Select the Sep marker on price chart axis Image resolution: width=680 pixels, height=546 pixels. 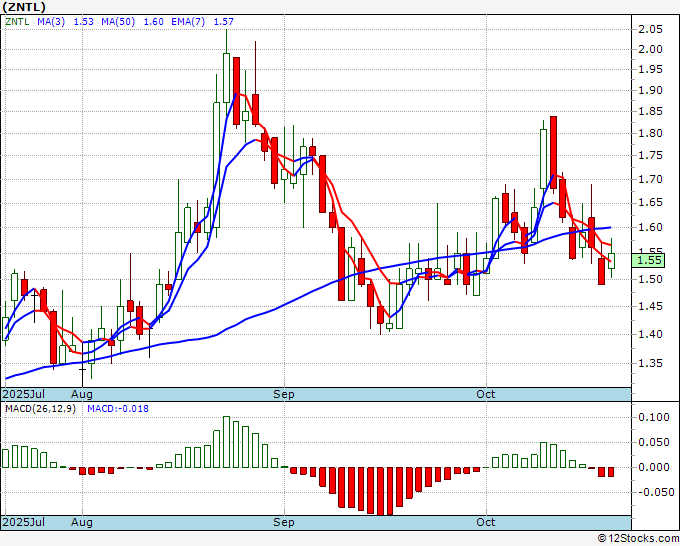coord(285,395)
